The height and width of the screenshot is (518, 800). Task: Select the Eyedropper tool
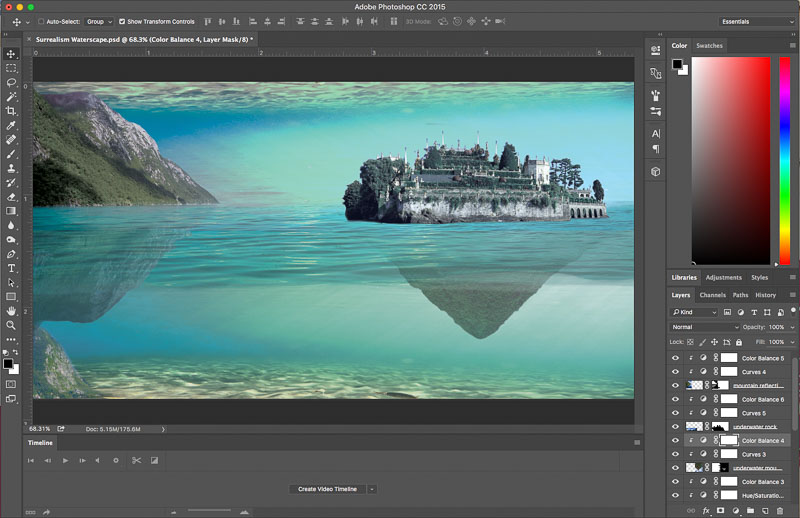click(11, 125)
